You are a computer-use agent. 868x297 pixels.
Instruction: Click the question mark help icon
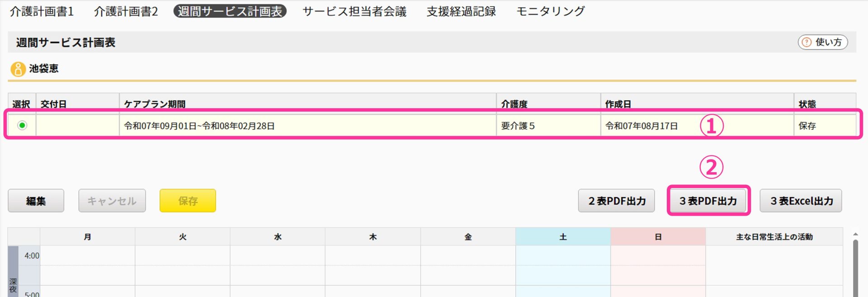coord(806,42)
